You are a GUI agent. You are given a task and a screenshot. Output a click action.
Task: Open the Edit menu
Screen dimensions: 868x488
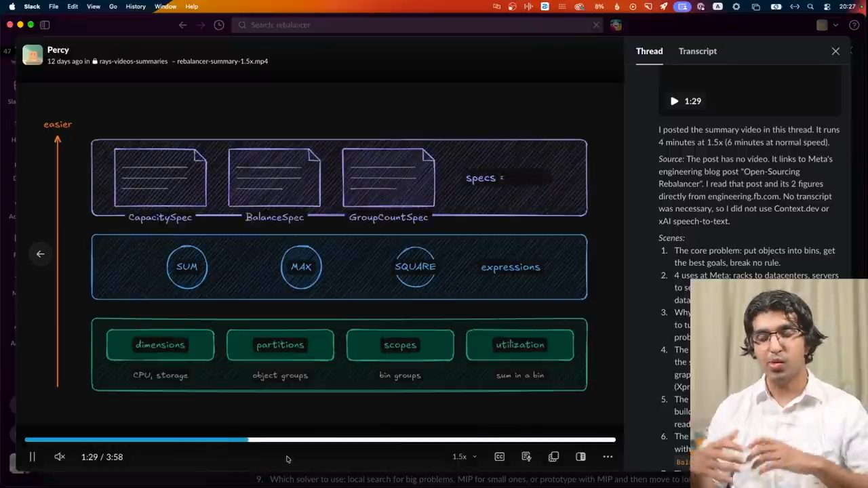click(73, 7)
